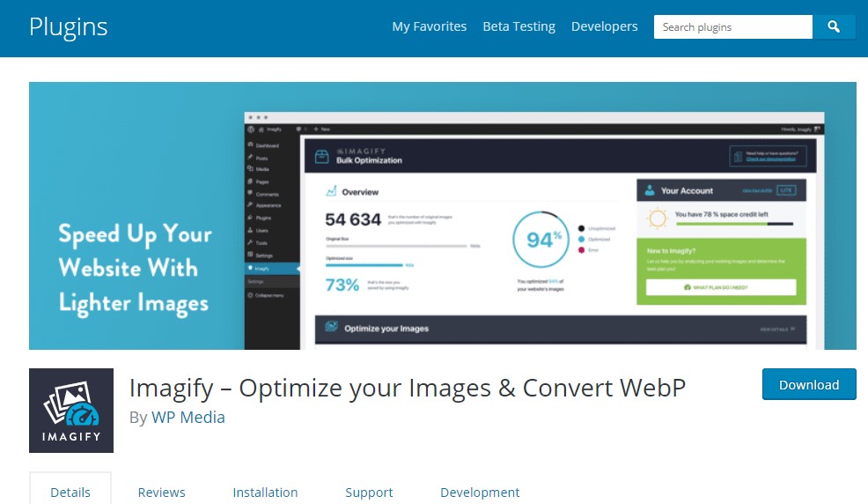Screen dimensions: 868x504
Task: Click the Bulk Optimization box icon in banner
Action: pyautogui.click(x=322, y=157)
